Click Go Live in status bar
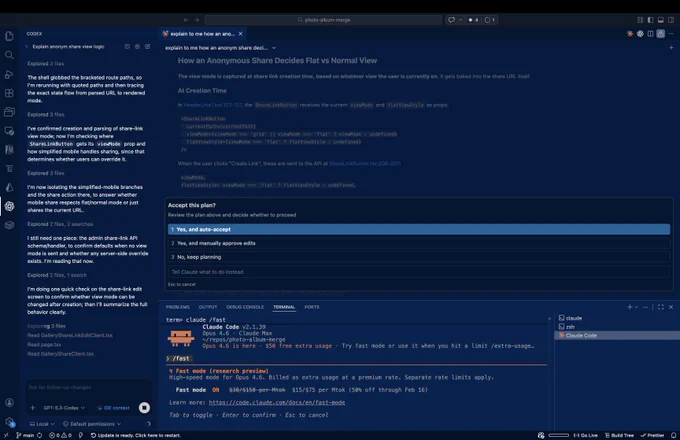 tap(585, 435)
